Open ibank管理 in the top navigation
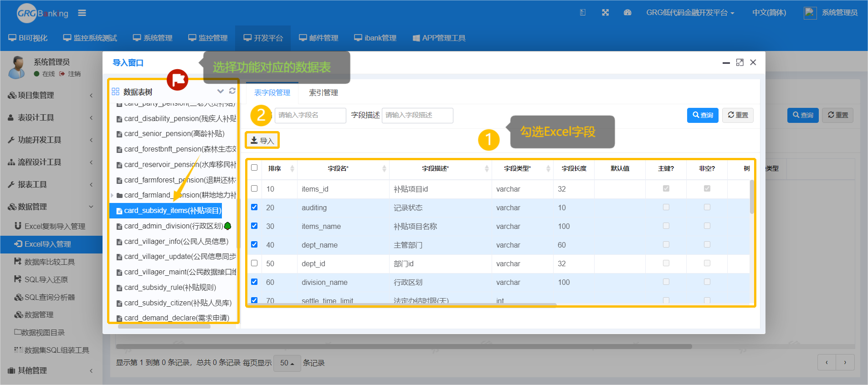 [x=375, y=38]
